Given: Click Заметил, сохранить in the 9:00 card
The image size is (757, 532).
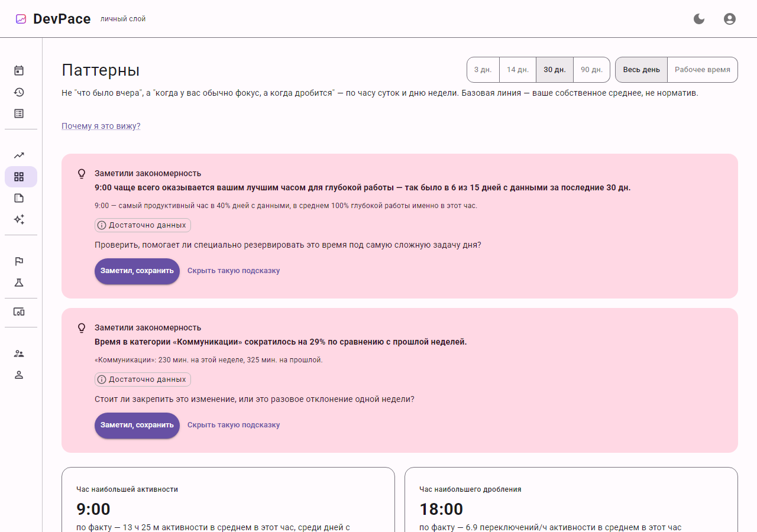Looking at the screenshot, I should click(x=137, y=271).
